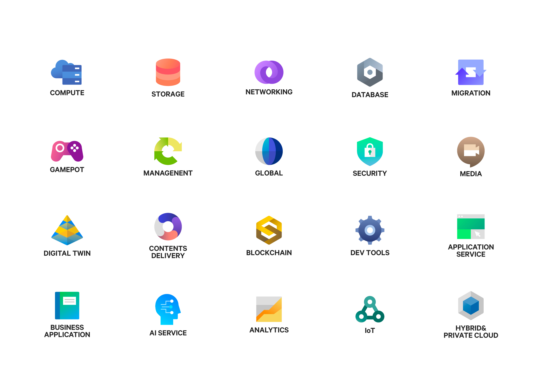Select the Global globe icon
The width and height of the screenshot is (538, 392).
coord(269,151)
